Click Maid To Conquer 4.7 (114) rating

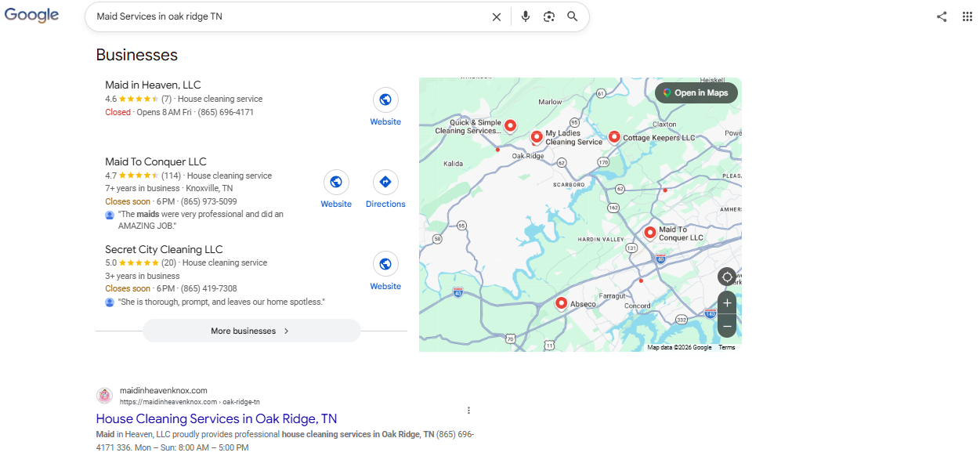pyautogui.click(x=143, y=176)
